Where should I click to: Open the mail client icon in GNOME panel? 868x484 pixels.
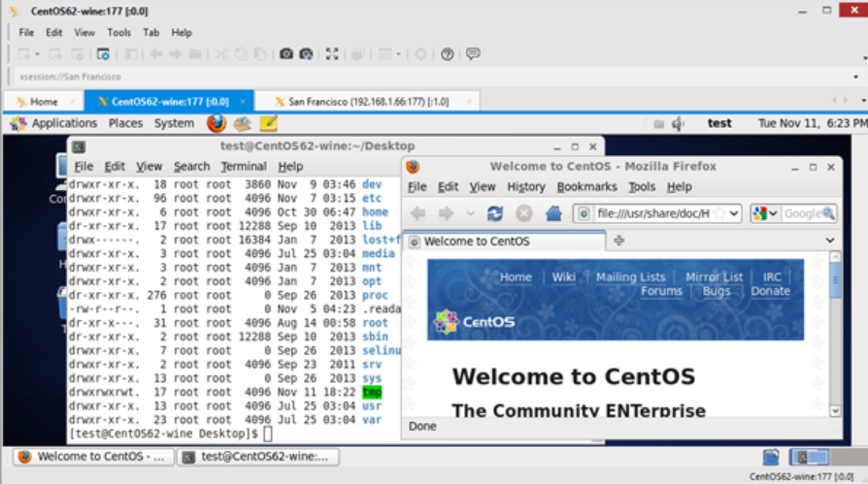(242, 123)
